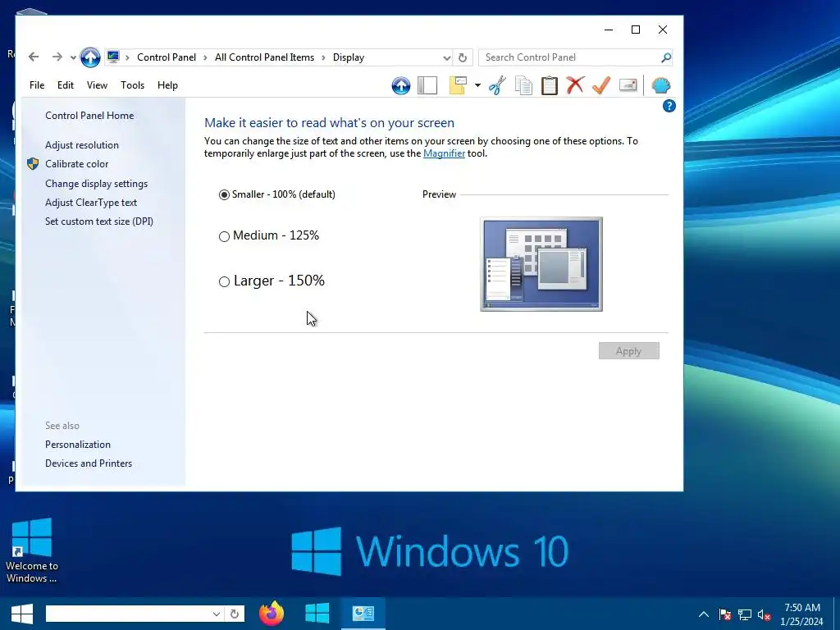Toggle the navigation pane toolbar icon

427,85
